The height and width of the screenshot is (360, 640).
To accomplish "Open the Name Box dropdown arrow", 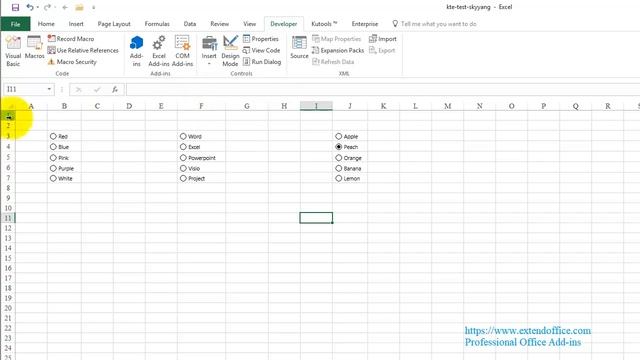I will [49, 89].
